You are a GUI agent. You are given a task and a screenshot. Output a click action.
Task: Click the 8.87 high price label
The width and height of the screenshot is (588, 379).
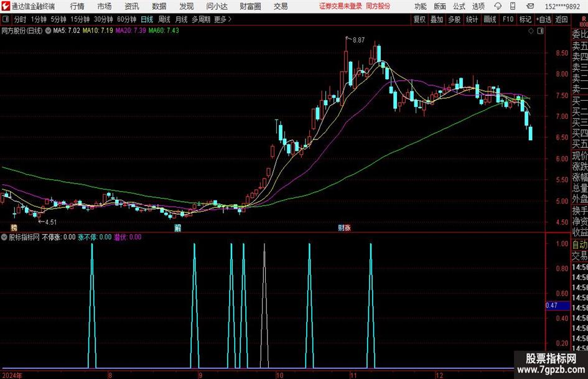pos(358,40)
